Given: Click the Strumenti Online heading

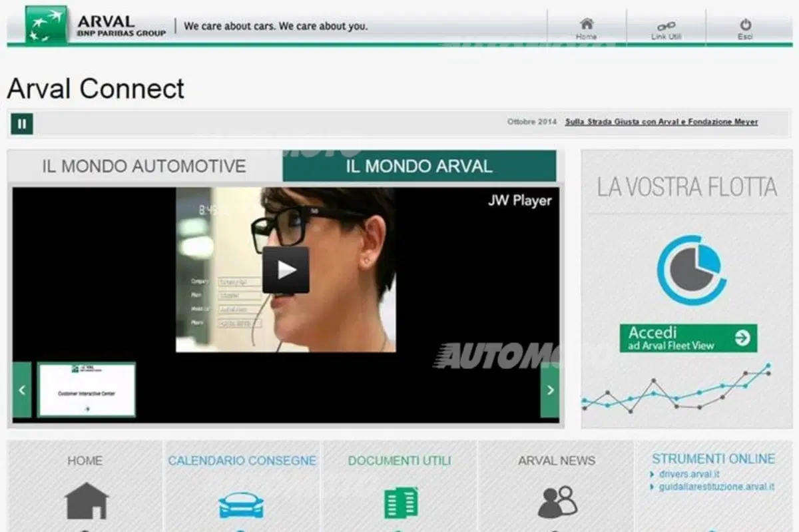Looking at the screenshot, I should point(714,459).
